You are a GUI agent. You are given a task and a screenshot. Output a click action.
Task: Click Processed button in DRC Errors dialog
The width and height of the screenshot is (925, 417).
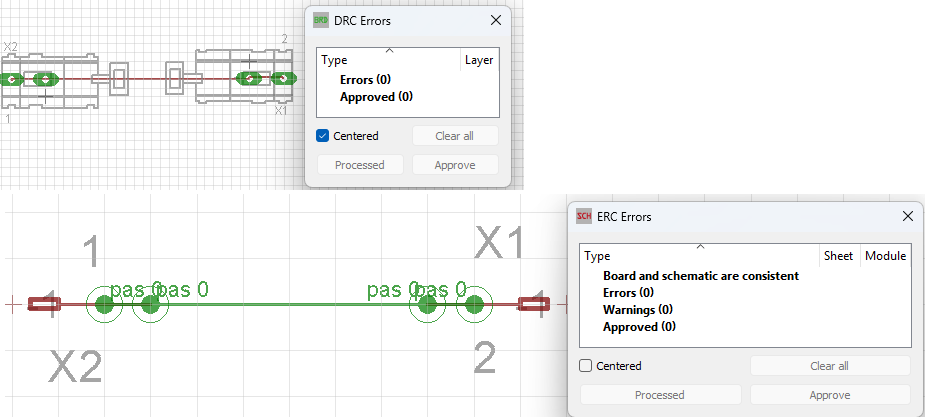pos(360,165)
